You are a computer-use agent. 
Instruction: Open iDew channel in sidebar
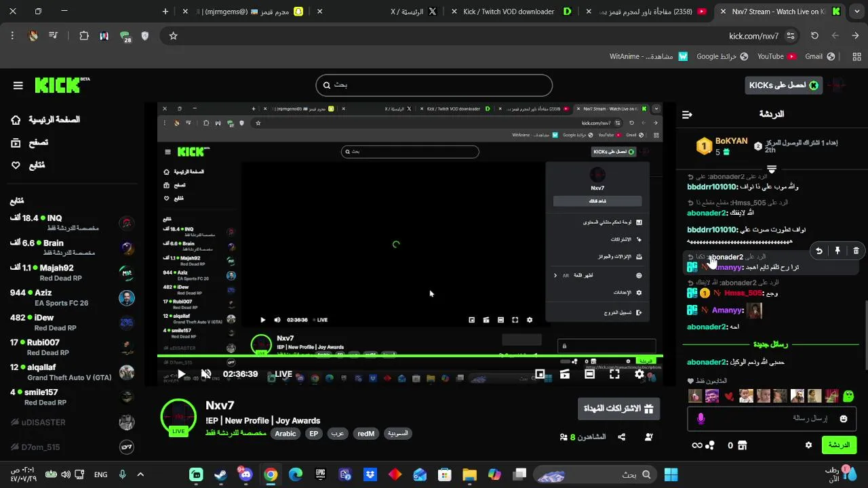point(72,322)
